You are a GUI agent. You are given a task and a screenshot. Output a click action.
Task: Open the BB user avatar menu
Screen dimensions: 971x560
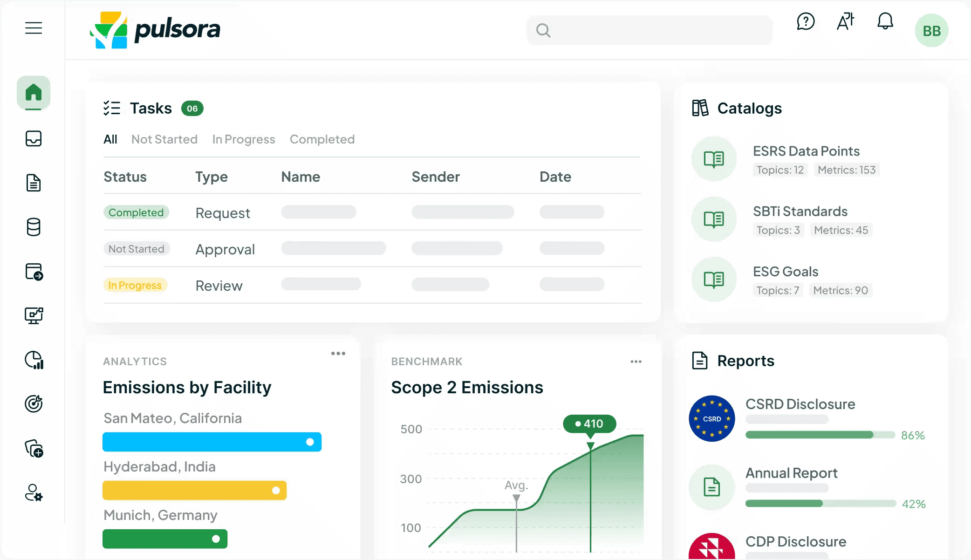(931, 31)
